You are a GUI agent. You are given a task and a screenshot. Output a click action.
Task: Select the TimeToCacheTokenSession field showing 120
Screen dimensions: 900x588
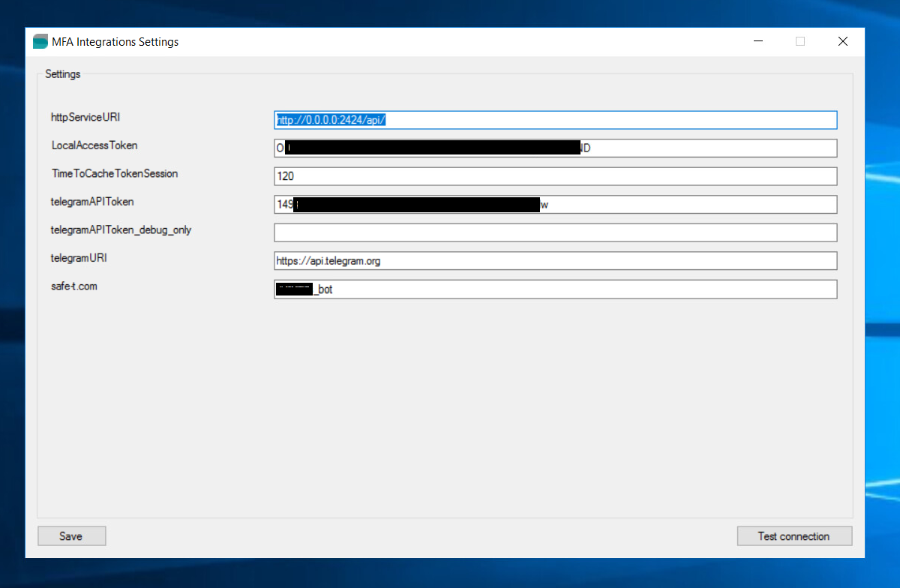[x=556, y=176]
